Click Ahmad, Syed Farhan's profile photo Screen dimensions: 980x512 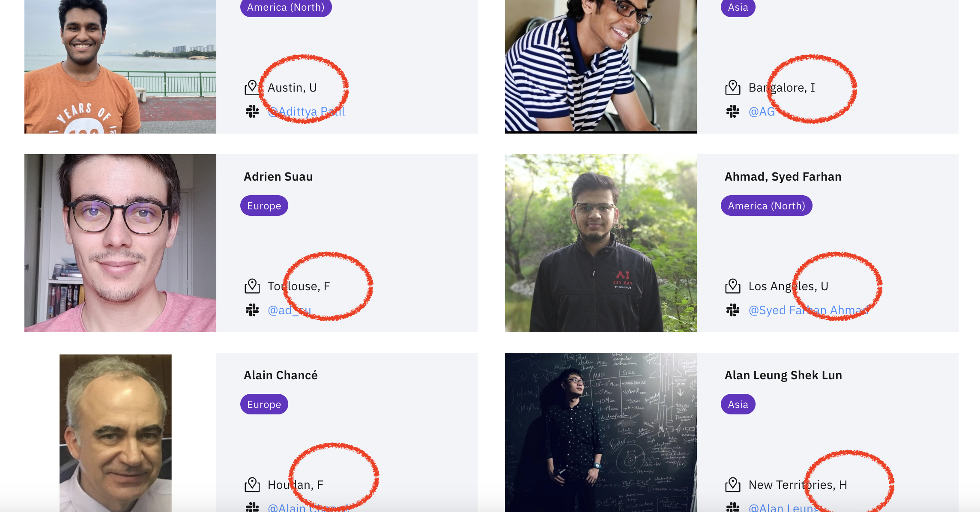(601, 242)
